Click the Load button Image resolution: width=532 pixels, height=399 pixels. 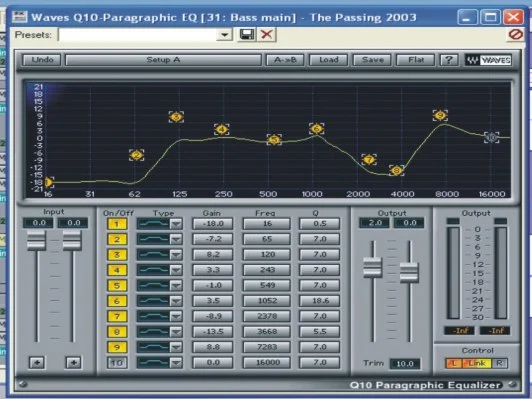(328, 60)
